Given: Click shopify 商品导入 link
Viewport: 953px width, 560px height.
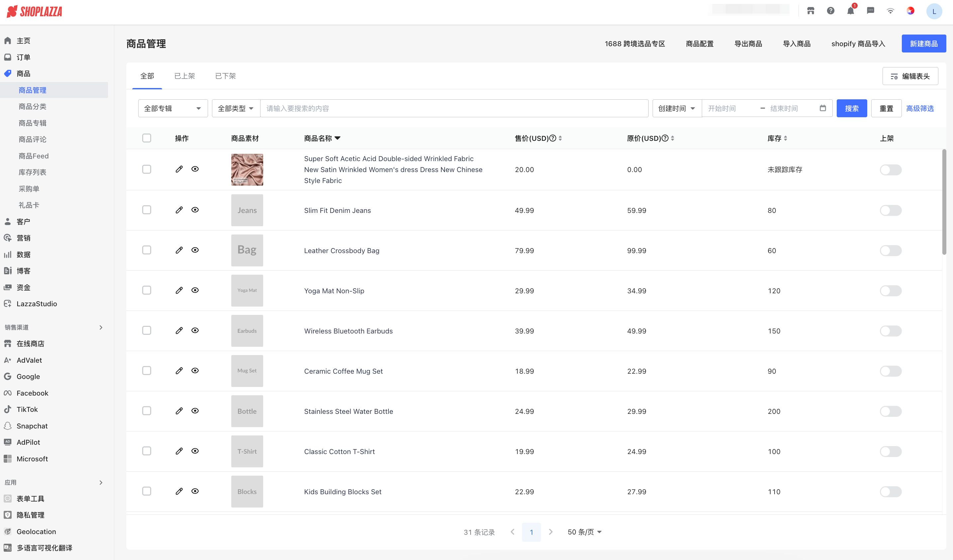Looking at the screenshot, I should pyautogui.click(x=858, y=44).
